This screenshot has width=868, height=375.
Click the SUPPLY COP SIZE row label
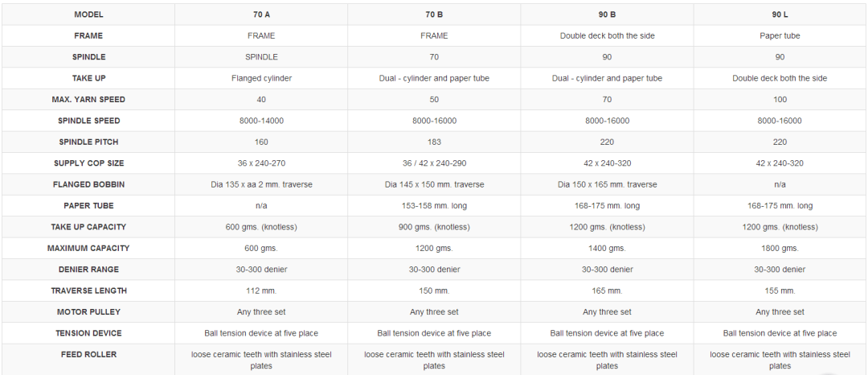tap(88, 163)
